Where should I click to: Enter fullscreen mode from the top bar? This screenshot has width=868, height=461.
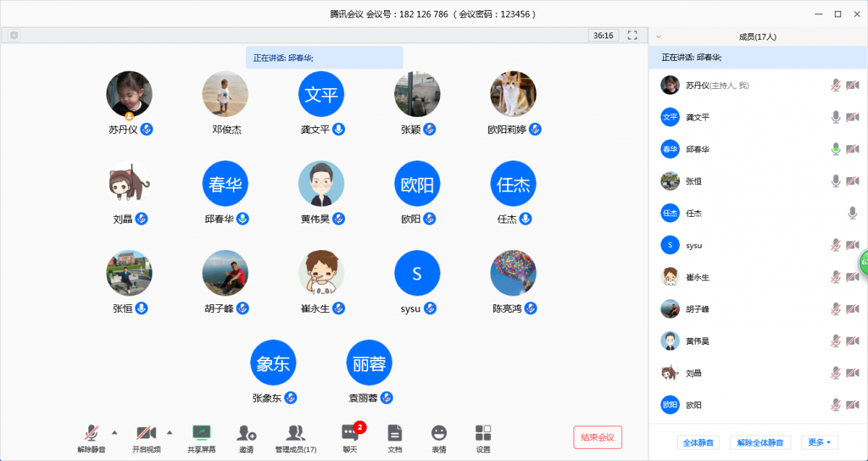tap(631, 35)
